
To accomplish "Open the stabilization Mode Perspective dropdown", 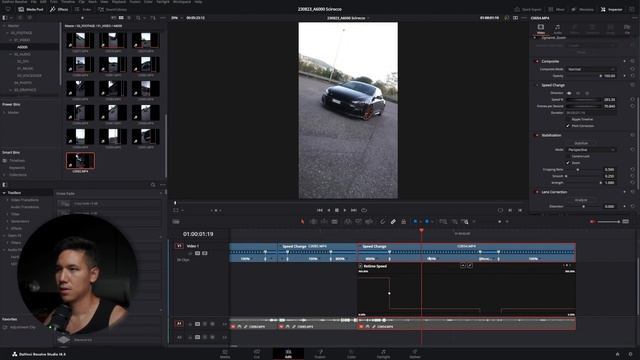I will click(591, 149).
